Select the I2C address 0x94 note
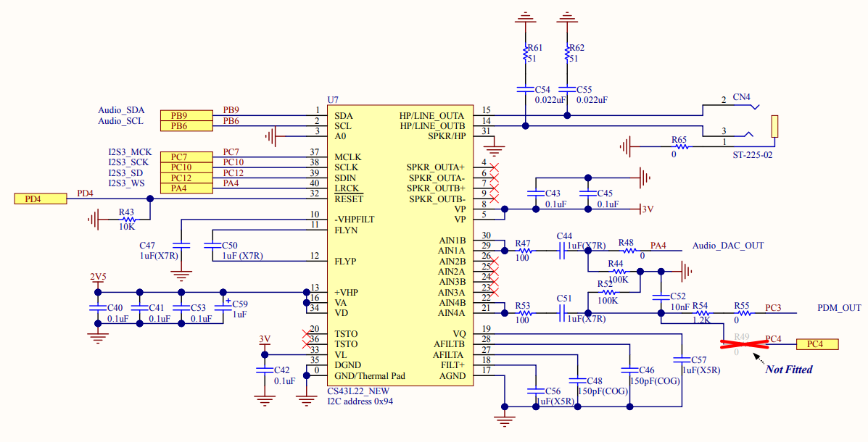Viewport: 868px width, 442px height. coord(360,401)
